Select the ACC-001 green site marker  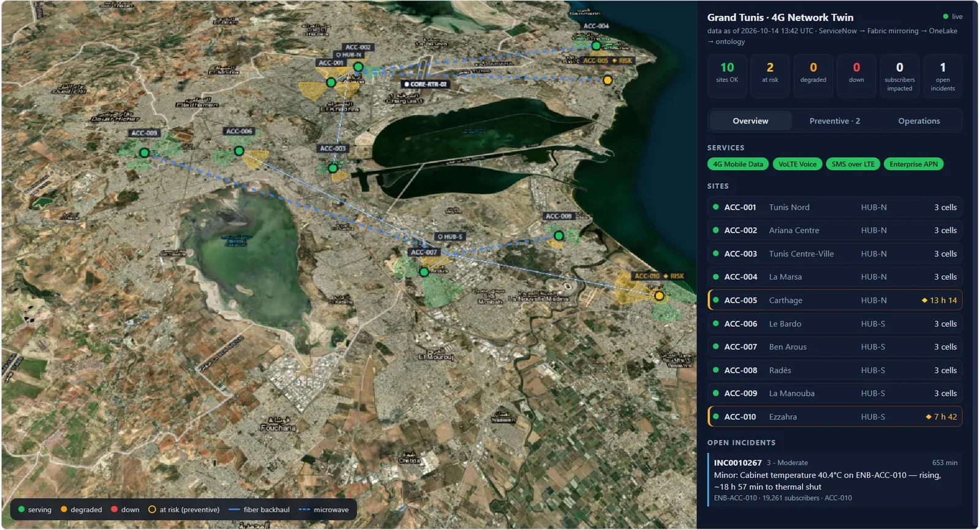pos(331,83)
